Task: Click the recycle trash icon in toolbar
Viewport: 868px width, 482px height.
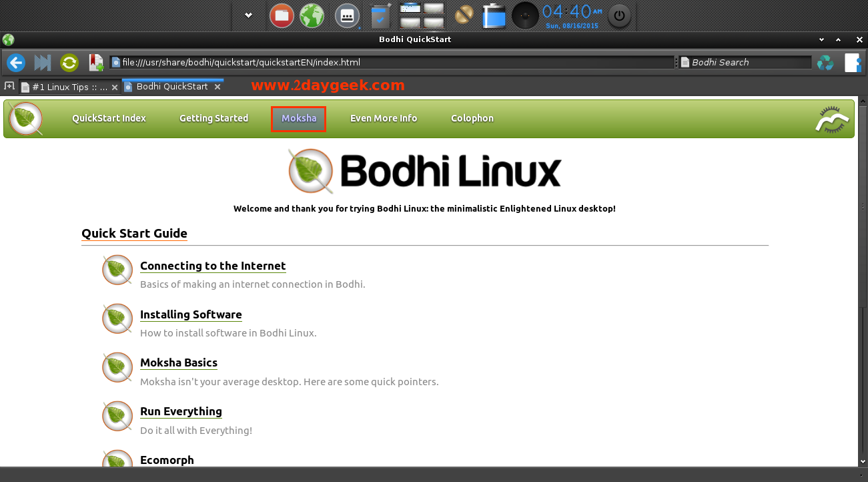Action: click(x=825, y=63)
